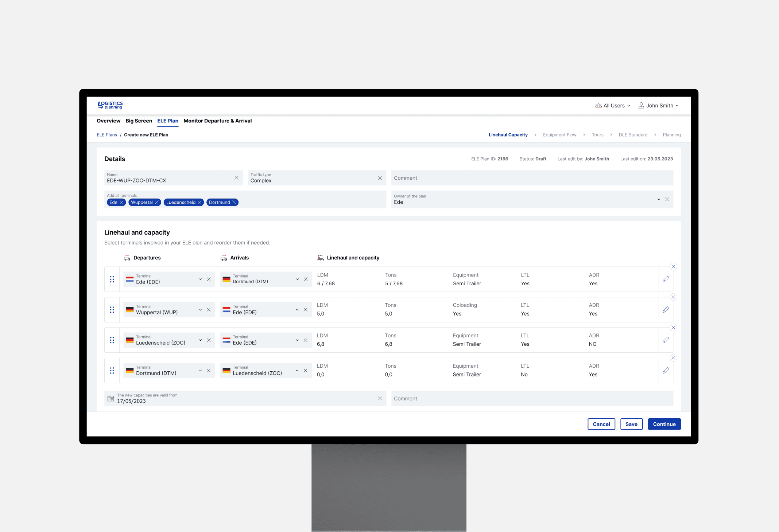Expand departure terminal Ede (EDE) dropdown
Image resolution: width=779 pixels, height=532 pixels.
(200, 279)
